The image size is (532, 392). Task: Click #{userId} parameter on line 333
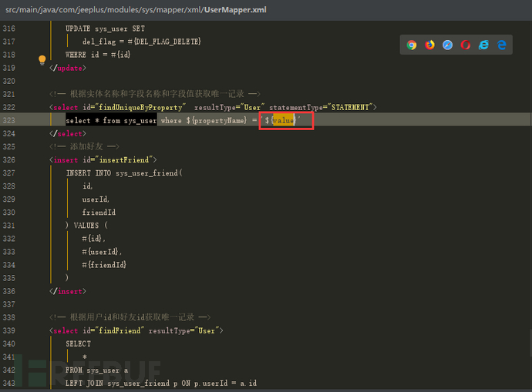click(x=101, y=252)
